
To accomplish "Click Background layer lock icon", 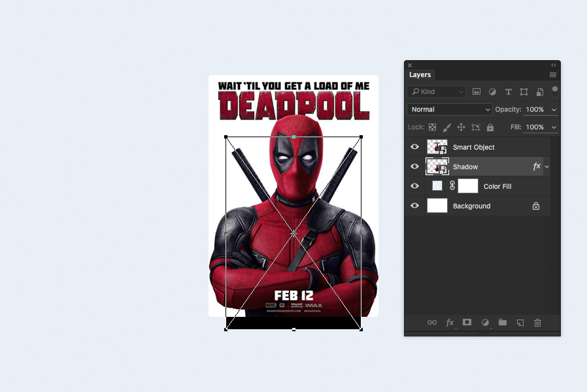I will click(x=536, y=206).
